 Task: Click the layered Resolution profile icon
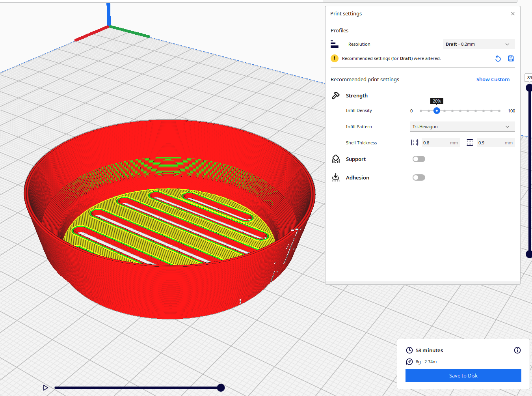pyautogui.click(x=334, y=44)
